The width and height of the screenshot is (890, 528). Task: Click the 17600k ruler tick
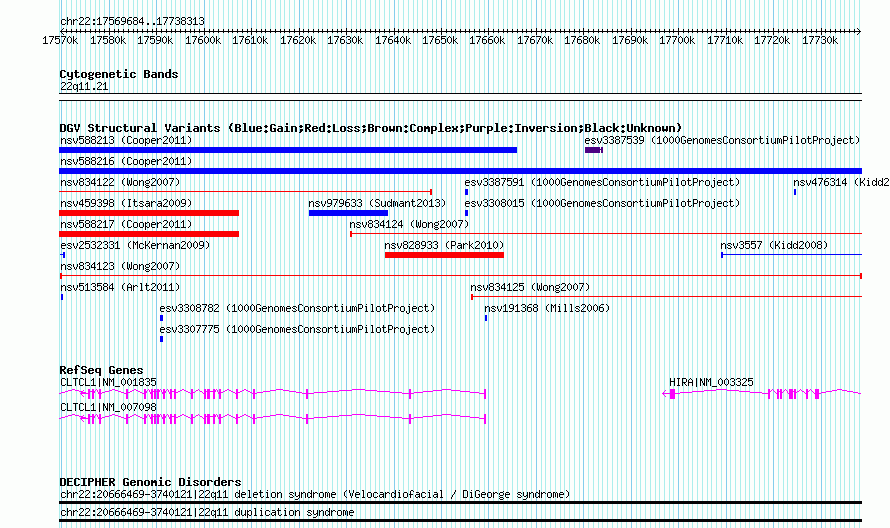pos(203,40)
